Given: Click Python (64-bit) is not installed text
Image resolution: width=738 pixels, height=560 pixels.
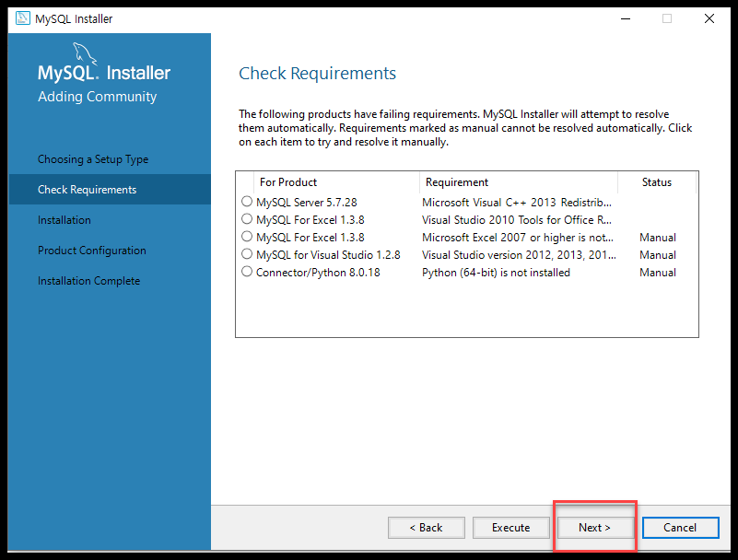Looking at the screenshot, I should 496,273.
